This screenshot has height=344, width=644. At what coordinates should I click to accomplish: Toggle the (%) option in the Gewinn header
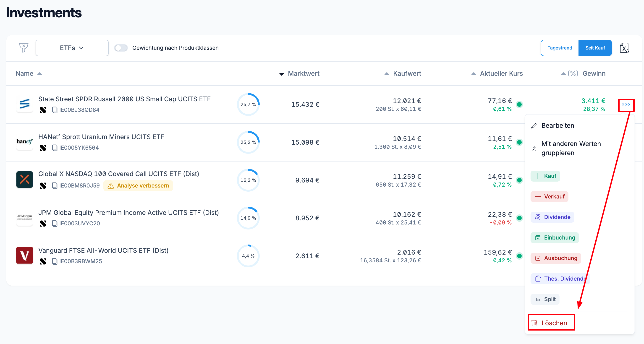click(x=573, y=73)
